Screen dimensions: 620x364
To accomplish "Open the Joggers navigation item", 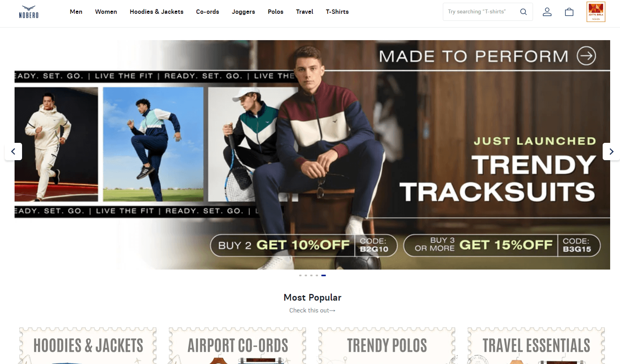I will (243, 12).
